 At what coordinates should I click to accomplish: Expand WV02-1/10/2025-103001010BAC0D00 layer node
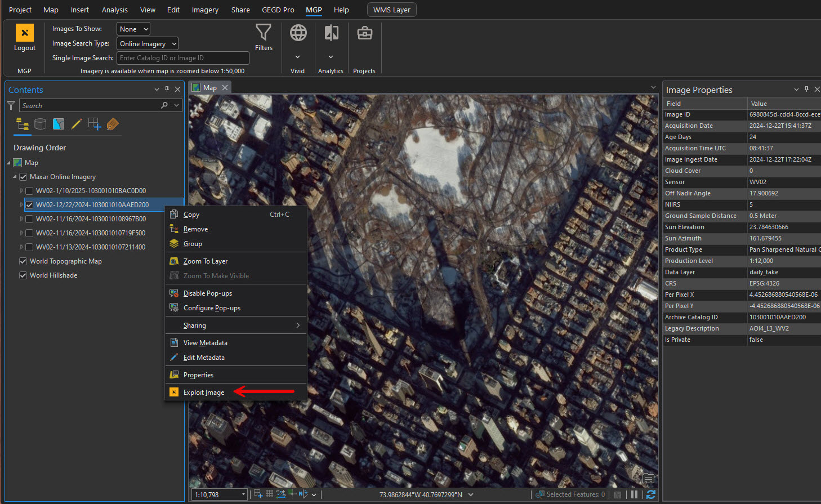pos(21,191)
